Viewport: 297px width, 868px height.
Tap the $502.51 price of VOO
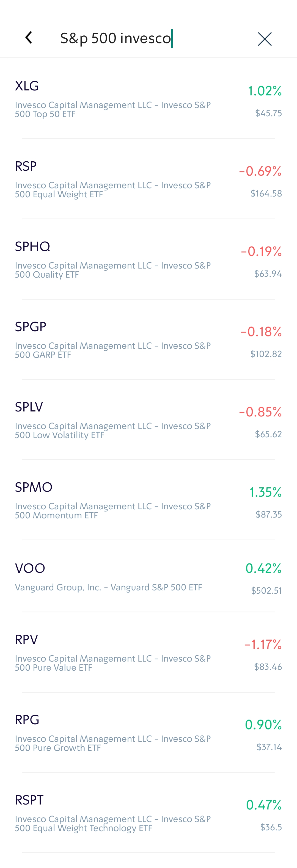266,590
